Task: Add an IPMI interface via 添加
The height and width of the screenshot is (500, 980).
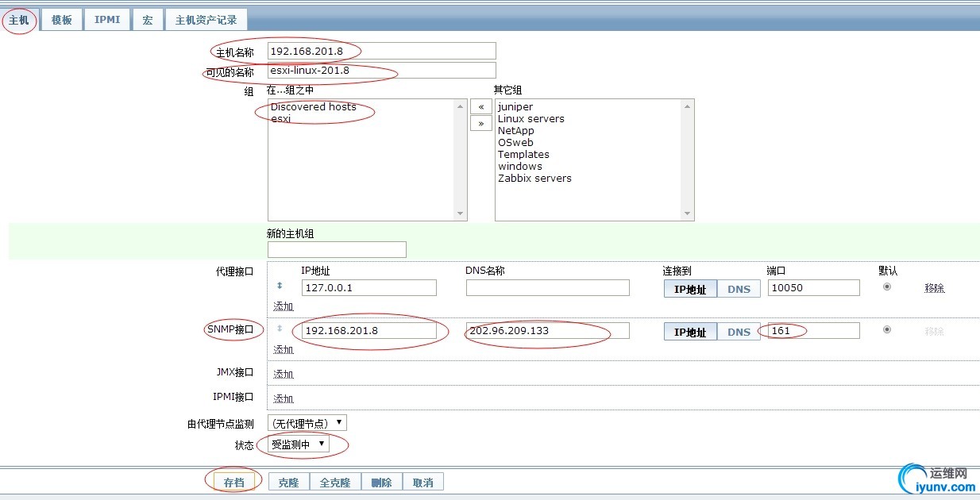Action: [x=284, y=398]
